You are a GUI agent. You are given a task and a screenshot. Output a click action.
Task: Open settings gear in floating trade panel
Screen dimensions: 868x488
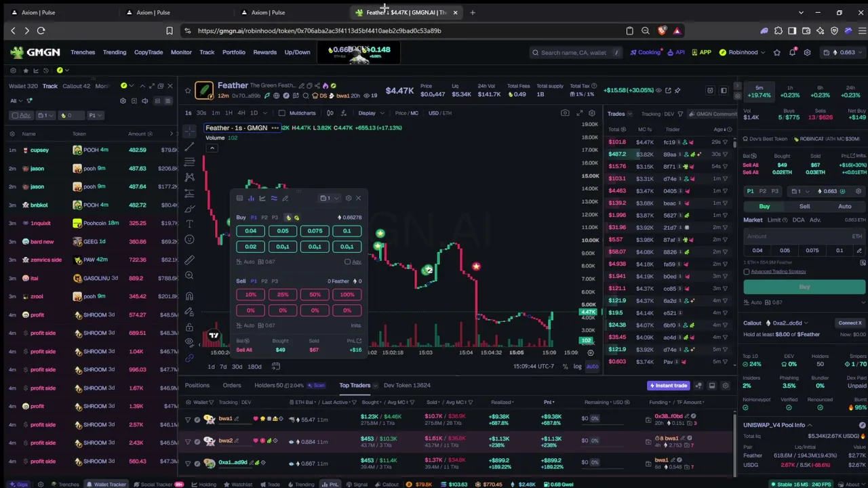[349, 198]
